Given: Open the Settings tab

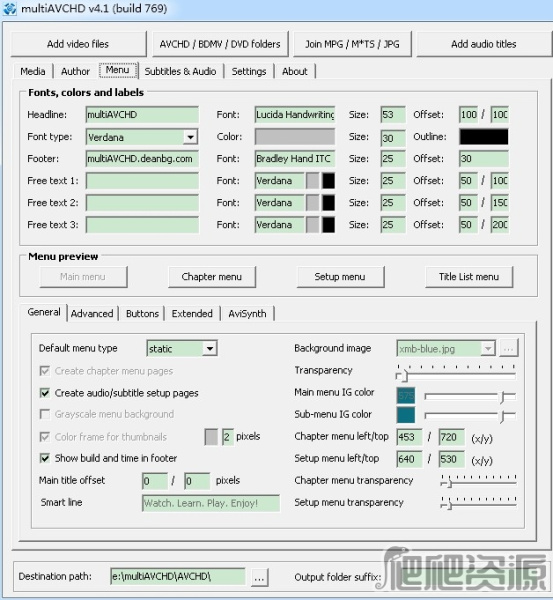Looking at the screenshot, I should (249, 72).
